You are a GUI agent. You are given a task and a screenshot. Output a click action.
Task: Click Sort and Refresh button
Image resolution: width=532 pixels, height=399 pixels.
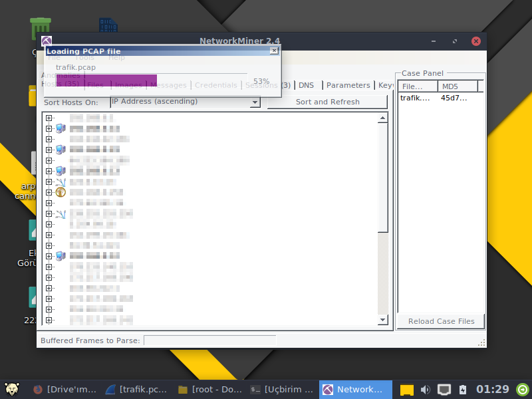(327, 102)
